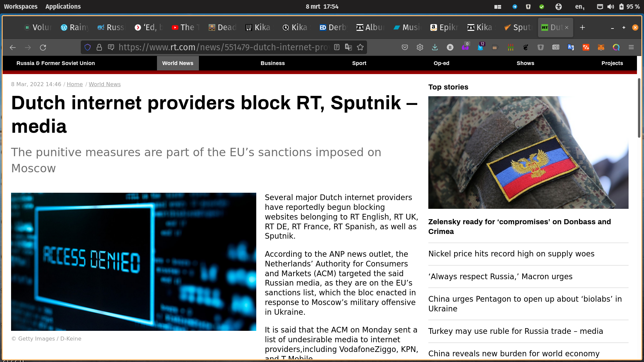Open the colored equalizer bars extension
Viewport: 644px width, 362px height.
pyautogui.click(x=511, y=48)
